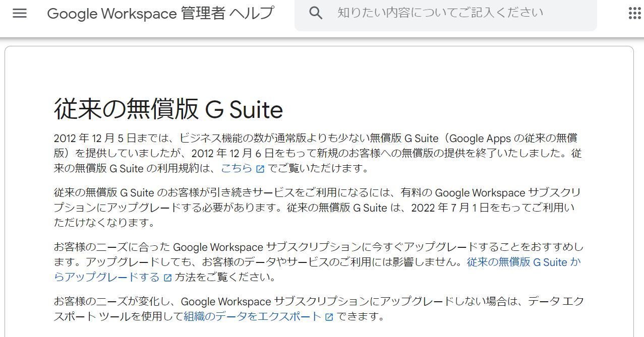Screen dimensions: 644x337
Task: Click the paragraph starting 2012 年 12 月 5 日までは
Action: pyautogui.click(x=318, y=153)
